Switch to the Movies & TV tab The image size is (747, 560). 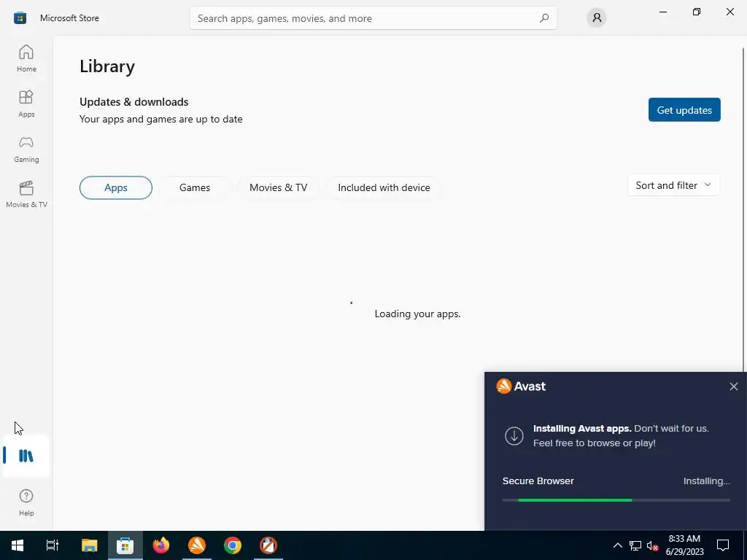coord(278,187)
